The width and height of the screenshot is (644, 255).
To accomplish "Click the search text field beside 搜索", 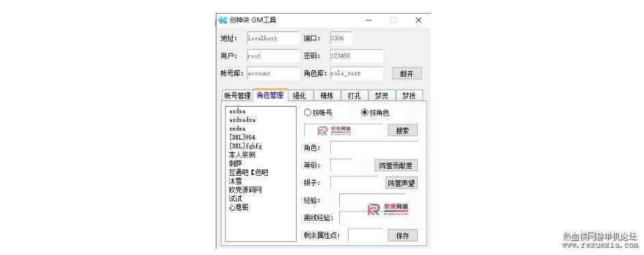I will 343,130.
